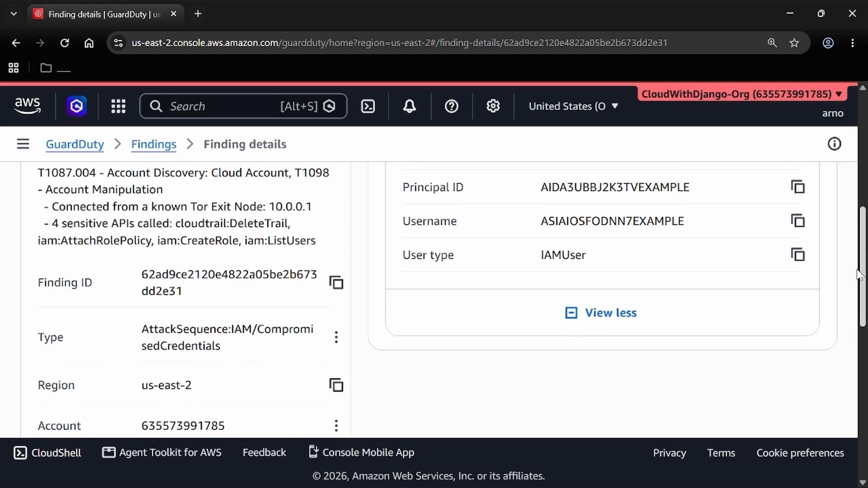Go to the Findings breadcrumb link
868x488 pixels.
click(x=154, y=144)
